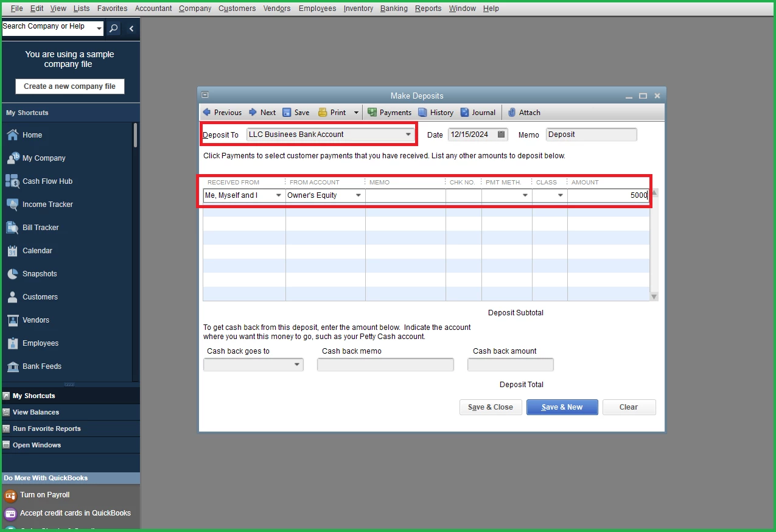
Task: Switch to Run Favorite Reports panel
Action: [70, 429]
